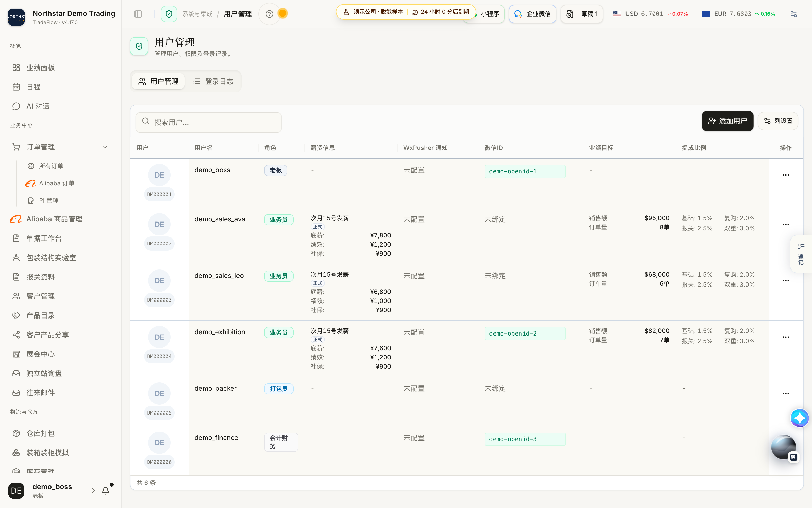Click the orange status dot in header
The width and height of the screenshot is (812, 508).
click(x=283, y=13)
